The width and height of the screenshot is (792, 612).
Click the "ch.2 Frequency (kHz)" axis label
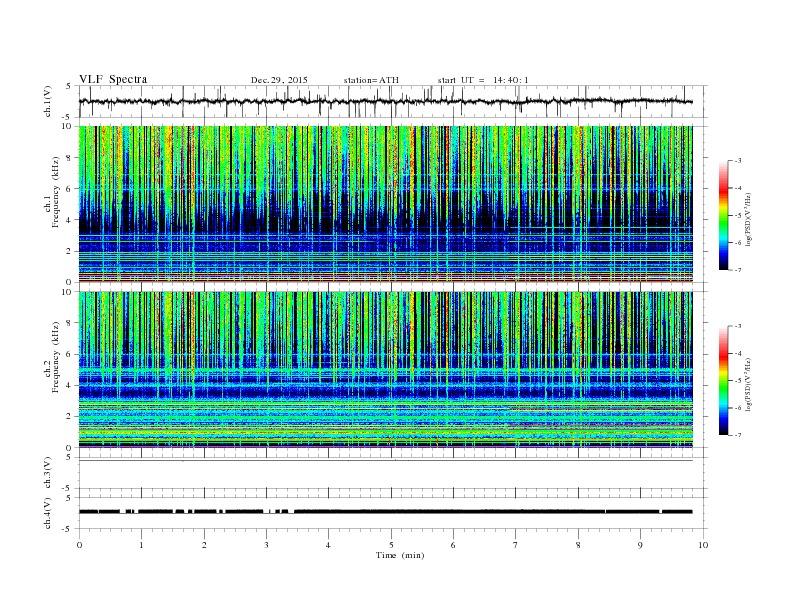52,358
